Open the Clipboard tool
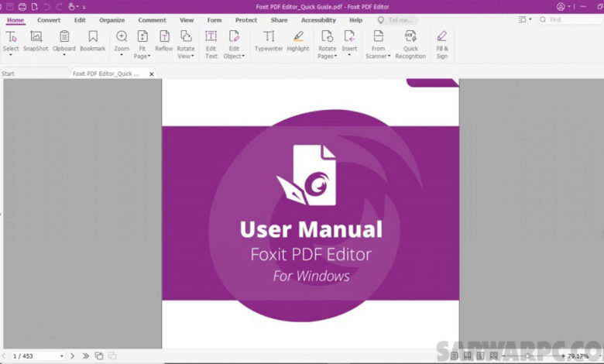This screenshot has width=604, height=364. click(64, 41)
